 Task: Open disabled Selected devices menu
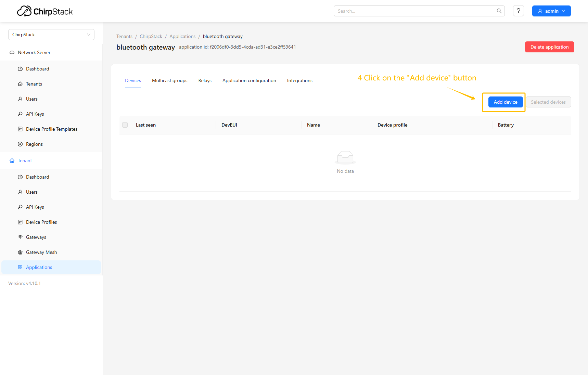(548, 102)
